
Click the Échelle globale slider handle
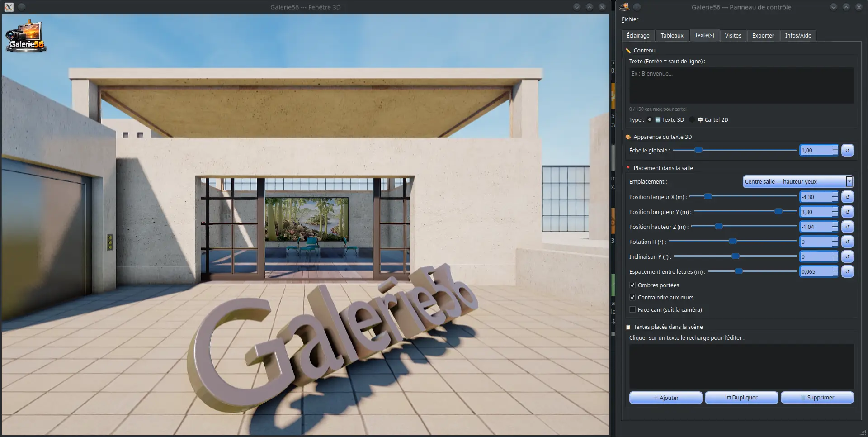coord(698,150)
